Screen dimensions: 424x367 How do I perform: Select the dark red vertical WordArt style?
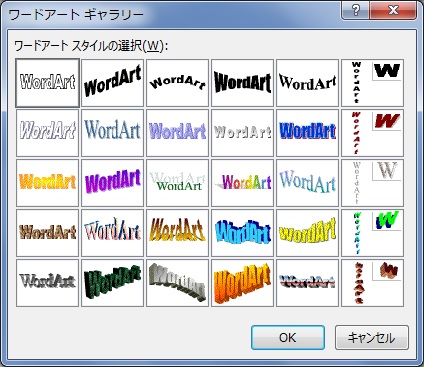372,133
